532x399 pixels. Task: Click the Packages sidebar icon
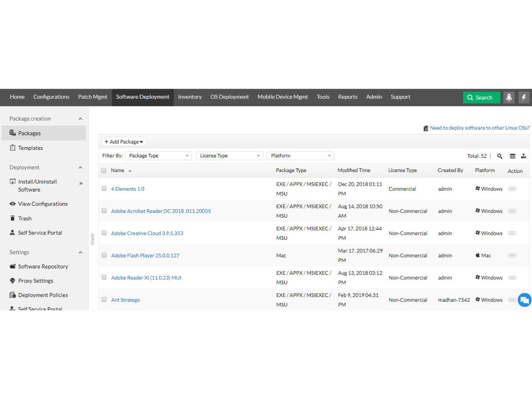[x=12, y=133]
